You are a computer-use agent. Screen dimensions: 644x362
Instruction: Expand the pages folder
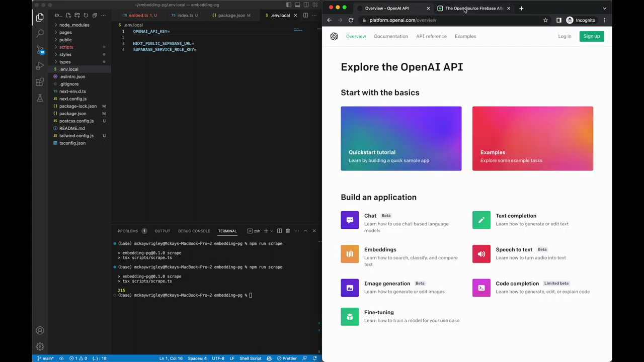pyautogui.click(x=65, y=32)
